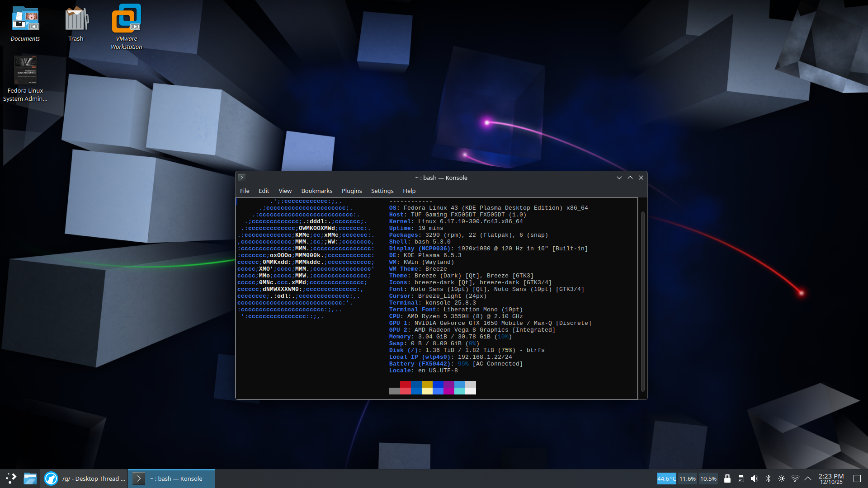Image resolution: width=868 pixels, height=488 pixels.
Task: Open the brightness and color tray icon
Action: 781,479
